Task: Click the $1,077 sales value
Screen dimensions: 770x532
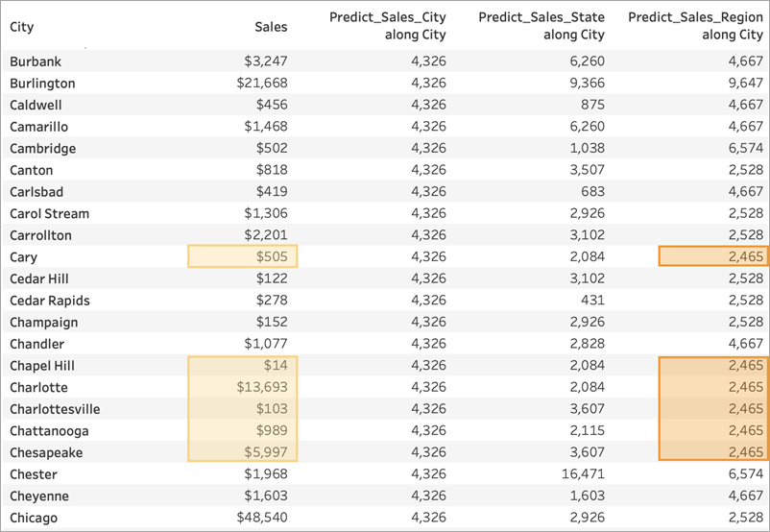Action: click(x=266, y=344)
